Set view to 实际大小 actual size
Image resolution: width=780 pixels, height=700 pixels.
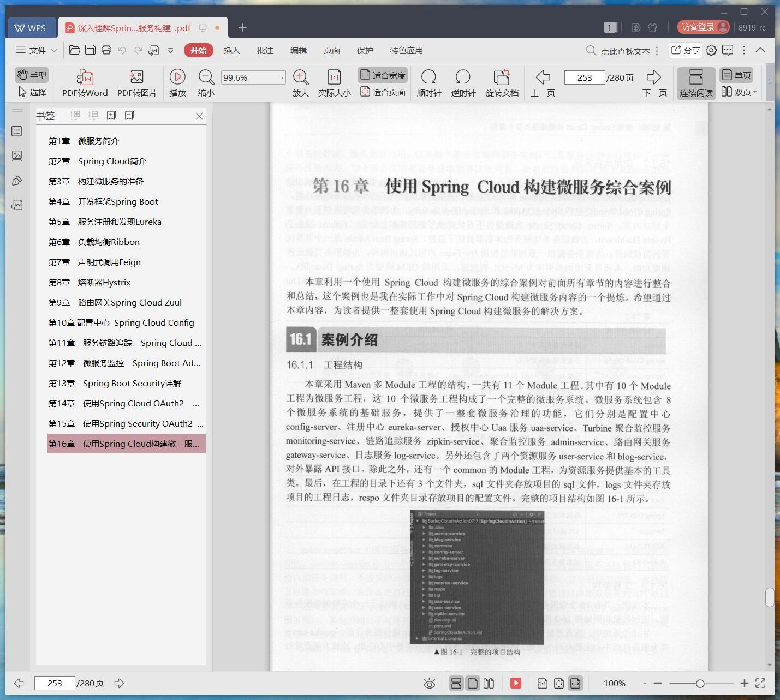334,83
